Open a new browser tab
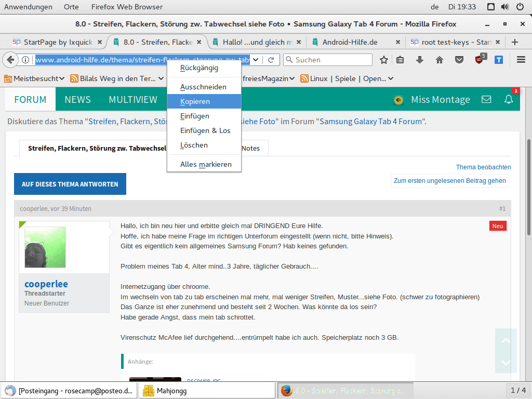 515,42
